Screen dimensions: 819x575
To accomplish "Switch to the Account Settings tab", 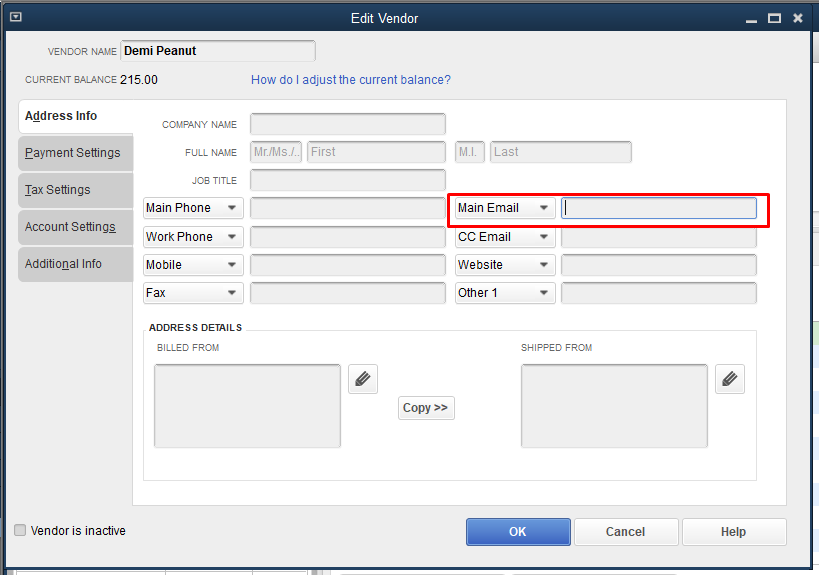I will point(76,227).
